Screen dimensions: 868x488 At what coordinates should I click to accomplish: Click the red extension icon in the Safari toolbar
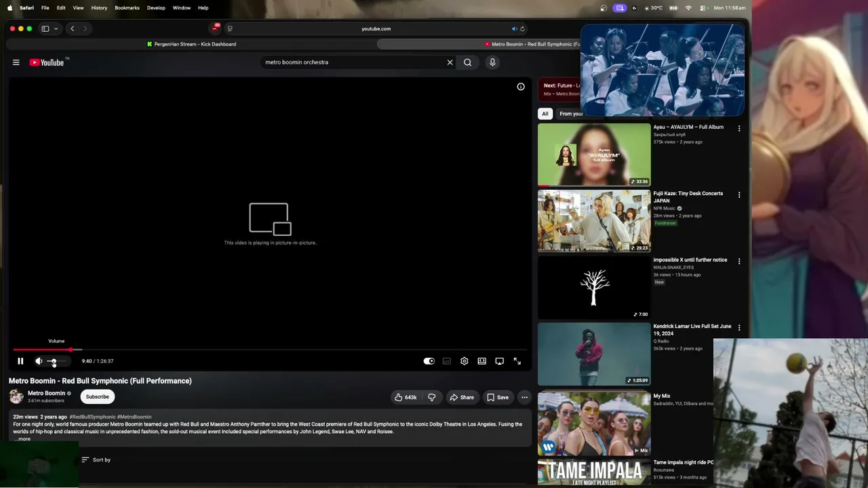(x=216, y=28)
